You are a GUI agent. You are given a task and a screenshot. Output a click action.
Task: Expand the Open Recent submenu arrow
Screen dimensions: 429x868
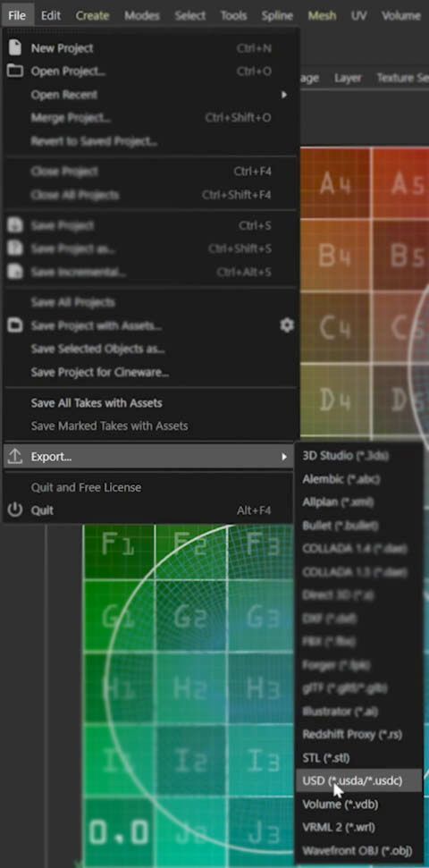pos(284,95)
